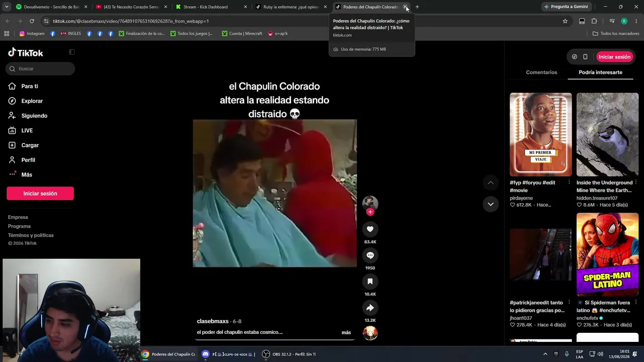Open pirdayerne's profile link
This screenshot has width=644, height=362.
coord(521,198)
